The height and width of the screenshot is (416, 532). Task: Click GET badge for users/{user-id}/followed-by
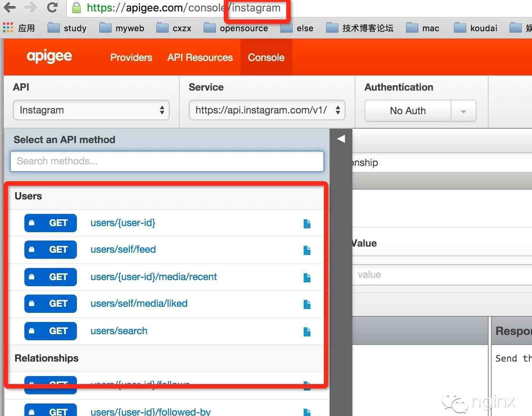51,410
